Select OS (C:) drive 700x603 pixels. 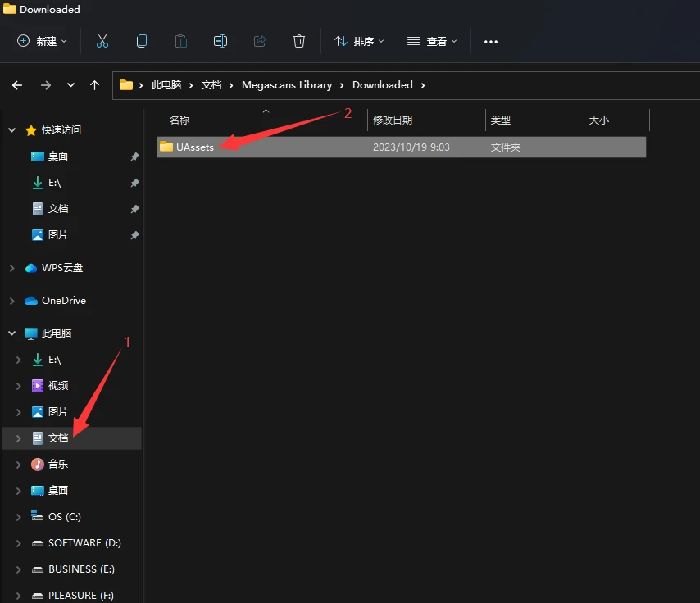(65, 516)
